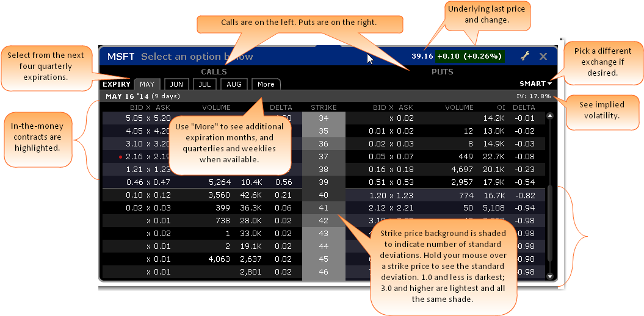Click the STRIKE column header

pos(324,107)
